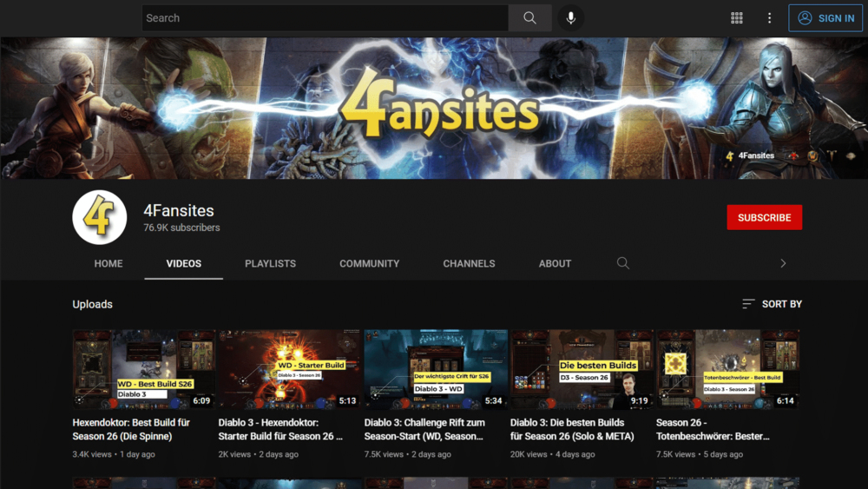Screen dimensions: 868x489
Task: Open the WD - Starter Build thumbnail
Action: [x=290, y=369]
